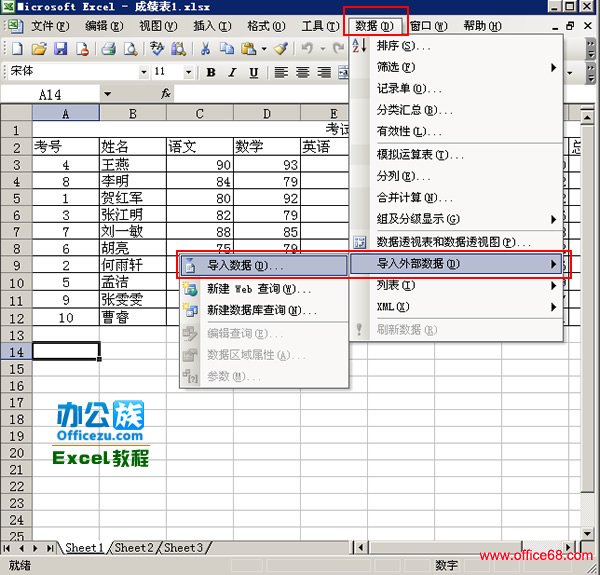Toggle Underline formatting
Screen dimensions: 600x575
pos(254,72)
